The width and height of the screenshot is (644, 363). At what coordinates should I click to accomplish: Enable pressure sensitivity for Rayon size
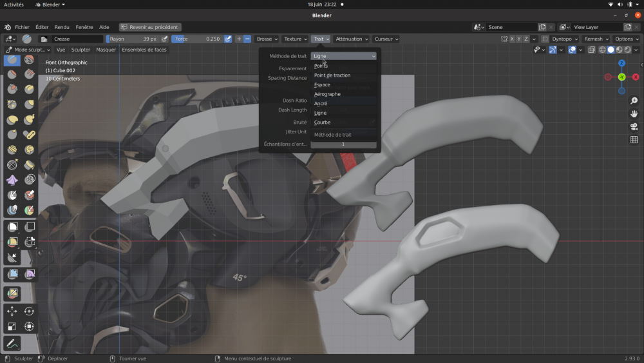(x=165, y=39)
